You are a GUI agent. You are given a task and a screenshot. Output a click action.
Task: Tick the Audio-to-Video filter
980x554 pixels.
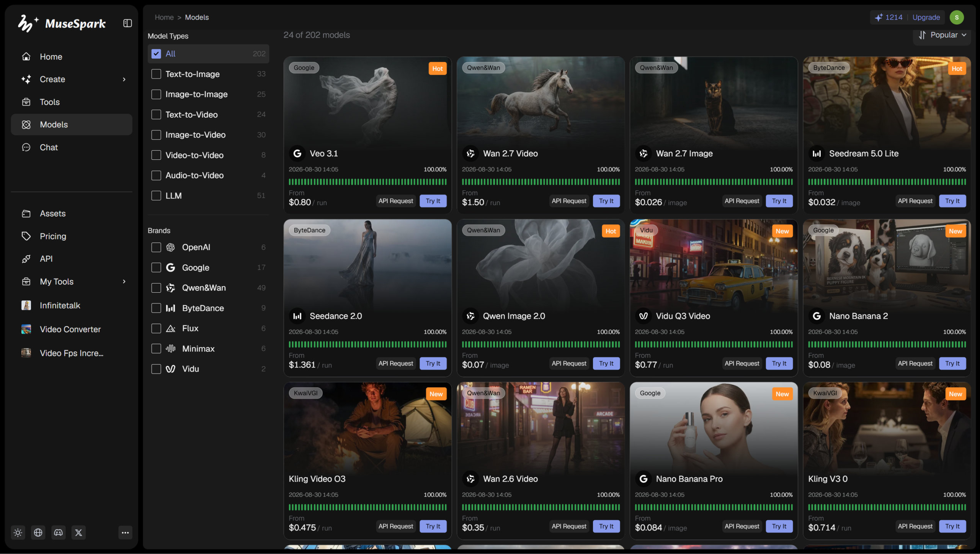pos(156,175)
